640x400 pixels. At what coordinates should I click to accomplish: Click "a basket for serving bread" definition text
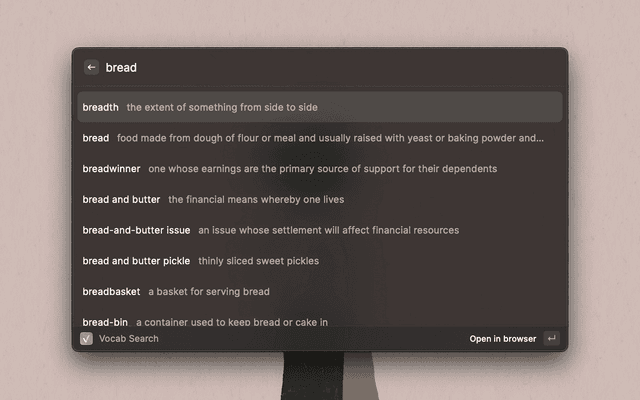(209, 292)
